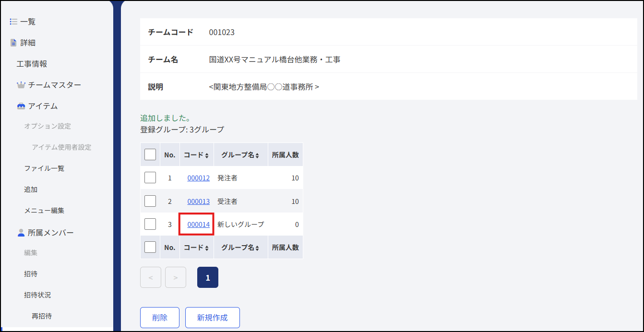Click the crown icon beside チームマスター
The width and height of the screenshot is (644, 332).
click(x=21, y=85)
